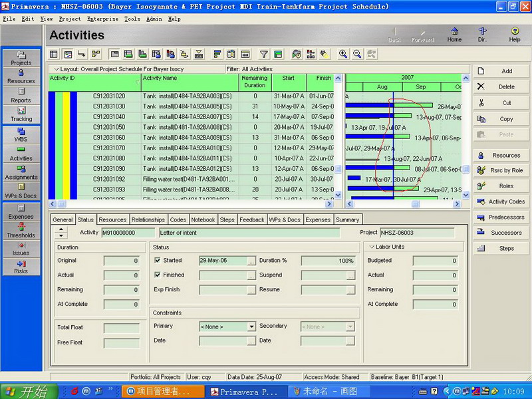This screenshot has height=399, width=532.
Task: Open Tracking from left sidebar
Action: [21, 114]
